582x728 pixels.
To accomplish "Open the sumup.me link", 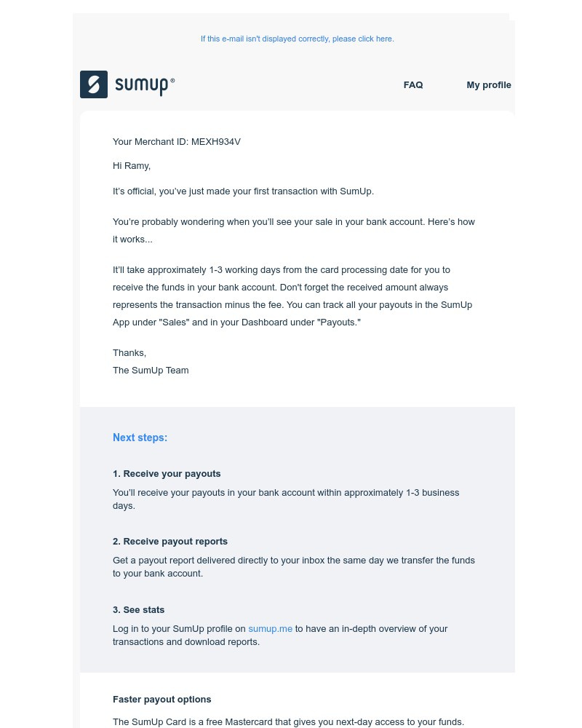I will pyautogui.click(x=270, y=628).
